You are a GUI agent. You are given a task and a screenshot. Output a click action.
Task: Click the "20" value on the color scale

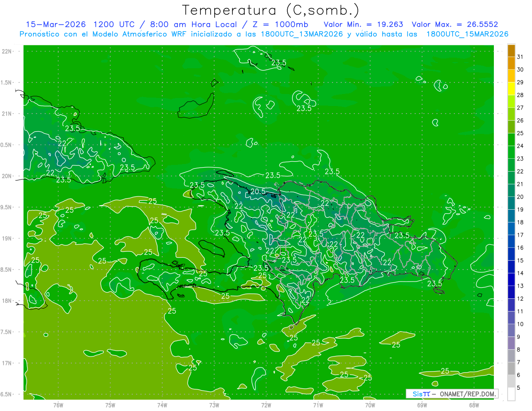[x=520, y=196]
